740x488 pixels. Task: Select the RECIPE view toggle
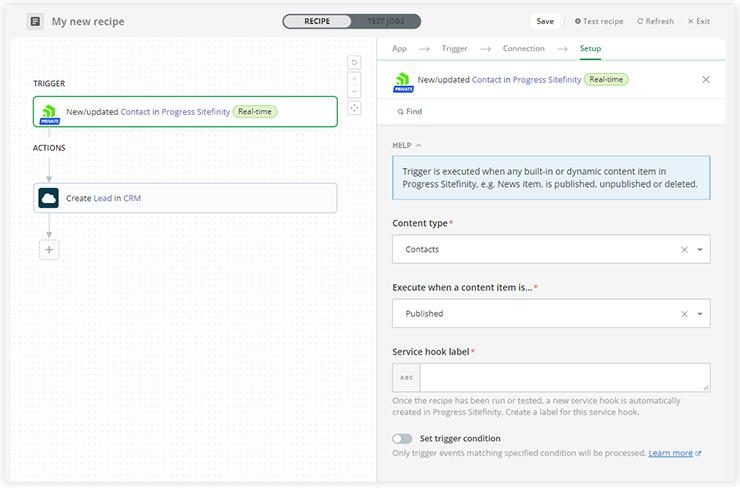tap(317, 21)
